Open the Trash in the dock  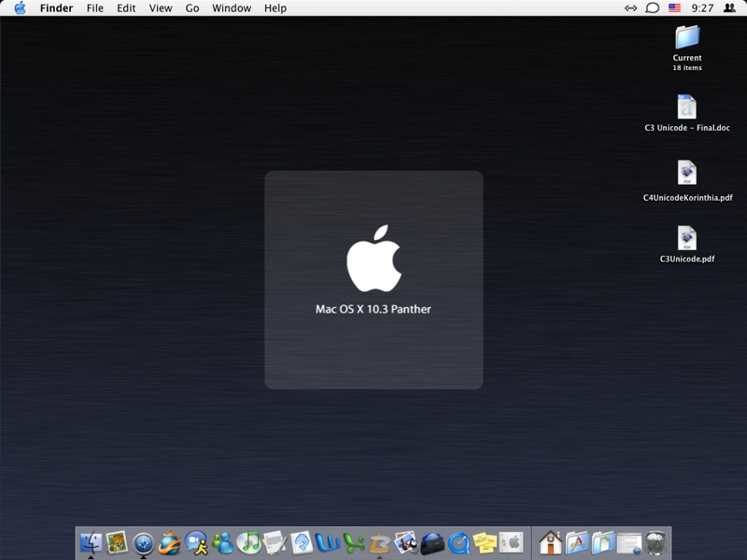(x=655, y=542)
